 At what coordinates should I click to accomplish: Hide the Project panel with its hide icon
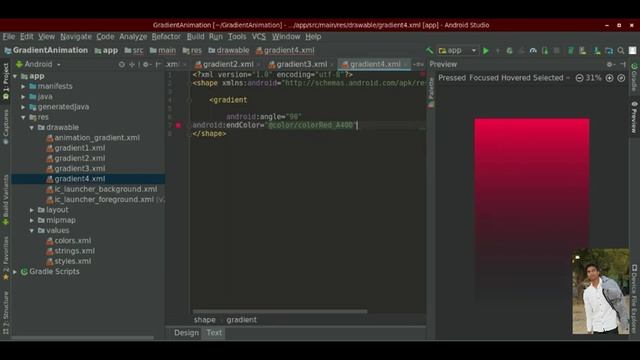click(158, 64)
